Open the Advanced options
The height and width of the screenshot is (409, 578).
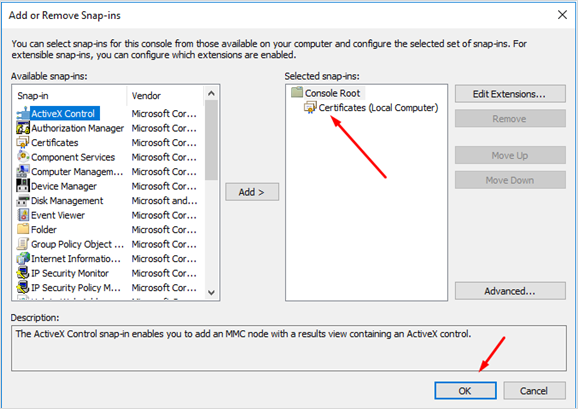pos(510,291)
